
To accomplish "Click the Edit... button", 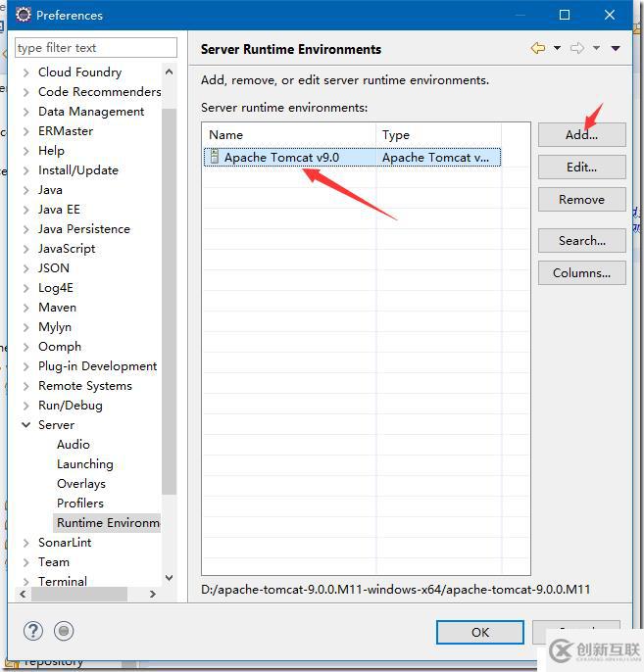I will [582, 168].
